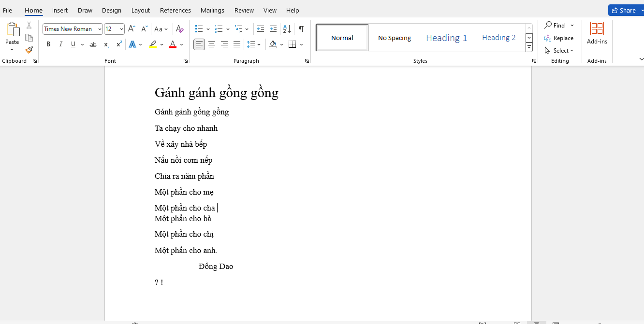Select the Sort A-Z icon
The width and height of the screenshot is (644, 324).
click(x=287, y=29)
